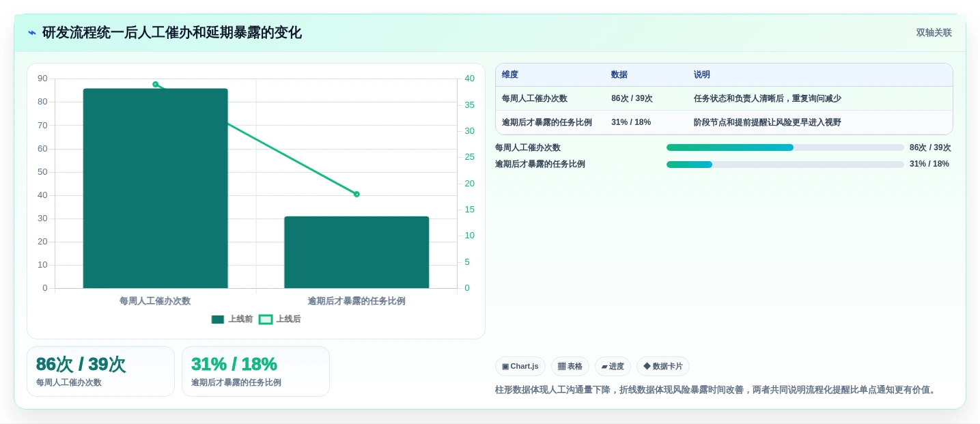Toggle the 上线前 legend item

point(232,320)
